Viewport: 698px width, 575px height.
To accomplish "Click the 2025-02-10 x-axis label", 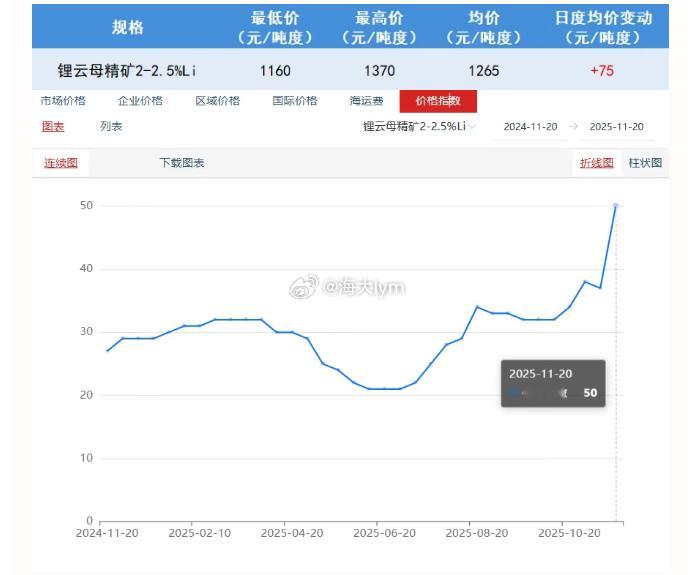I will point(199,533).
